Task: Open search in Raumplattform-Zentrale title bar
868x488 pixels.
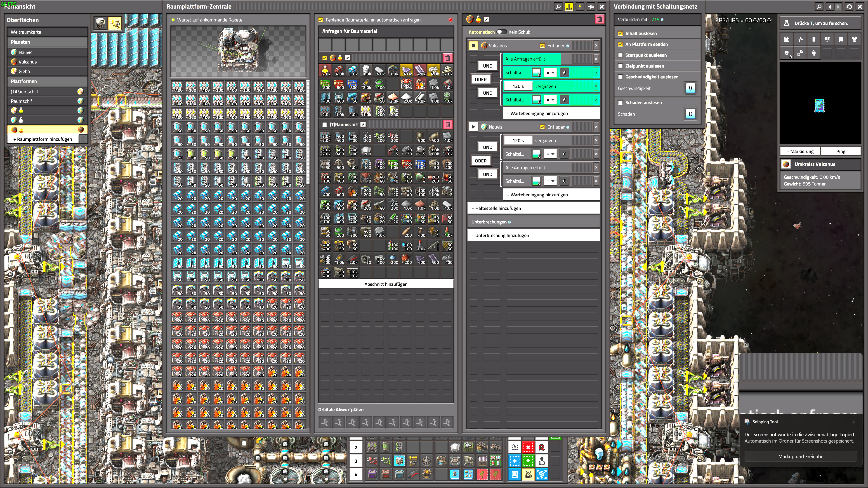Action: click(558, 6)
